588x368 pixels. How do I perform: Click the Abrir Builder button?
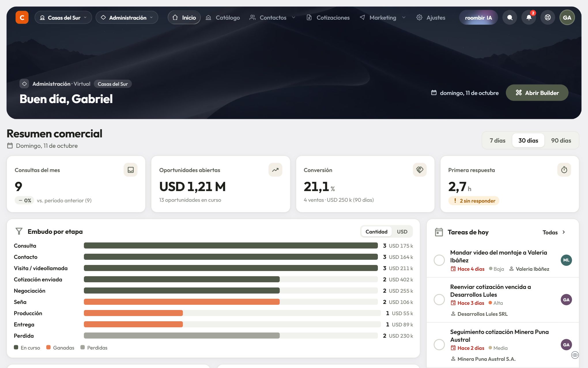pos(537,93)
